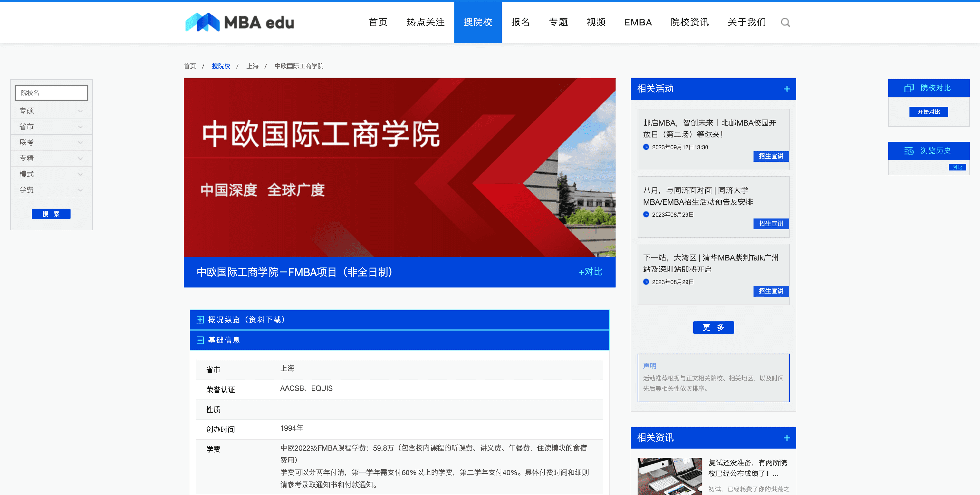This screenshot has width=980, height=495.
Task: Click 招生宣讲 tag on 清华MBA activity
Action: pos(771,291)
